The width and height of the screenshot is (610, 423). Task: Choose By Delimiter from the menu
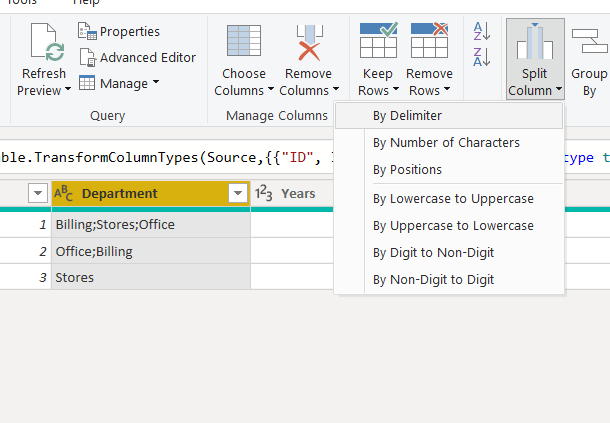tap(449, 116)
